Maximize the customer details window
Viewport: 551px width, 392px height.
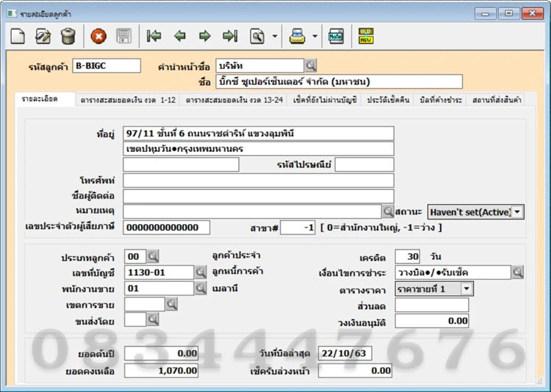coord(508,13)
